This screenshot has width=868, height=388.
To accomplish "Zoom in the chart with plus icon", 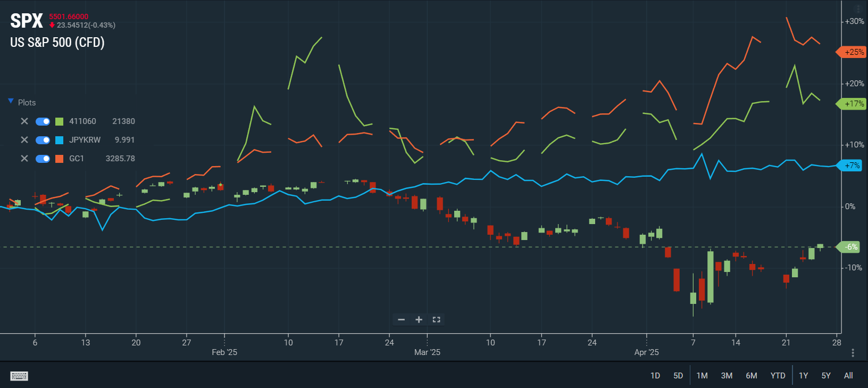I will tap(419, 320).
